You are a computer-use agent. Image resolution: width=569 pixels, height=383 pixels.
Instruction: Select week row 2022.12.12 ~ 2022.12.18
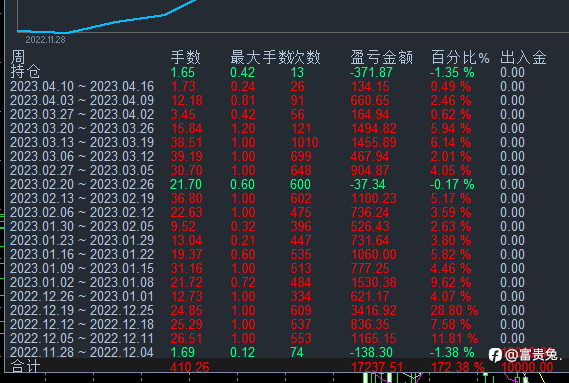click(82, 324)
